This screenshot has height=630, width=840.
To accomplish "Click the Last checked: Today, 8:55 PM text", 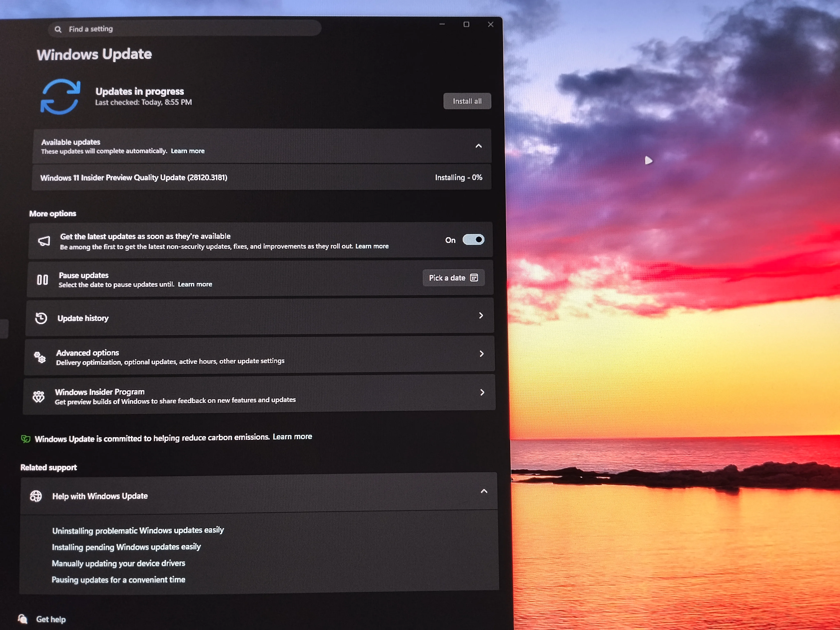I will coord(144,102).
